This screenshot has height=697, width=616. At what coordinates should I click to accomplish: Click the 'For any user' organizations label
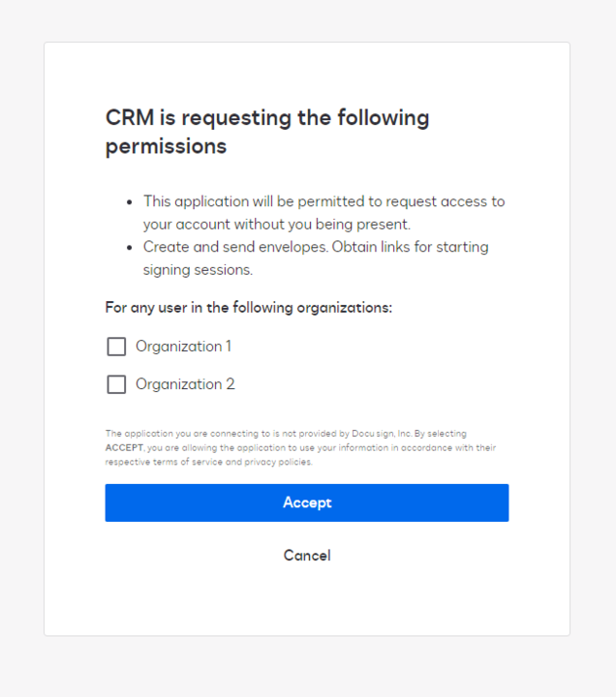[249, 308]
